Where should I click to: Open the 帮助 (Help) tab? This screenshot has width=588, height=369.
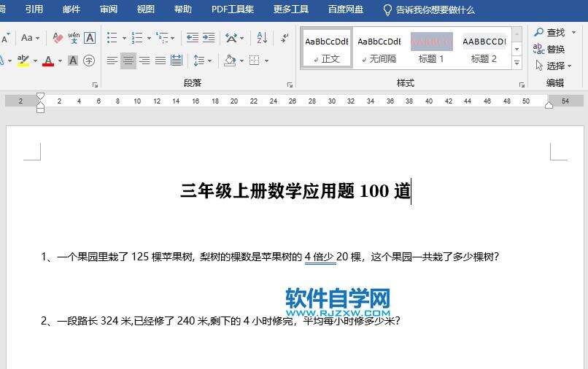click(182, 9)
